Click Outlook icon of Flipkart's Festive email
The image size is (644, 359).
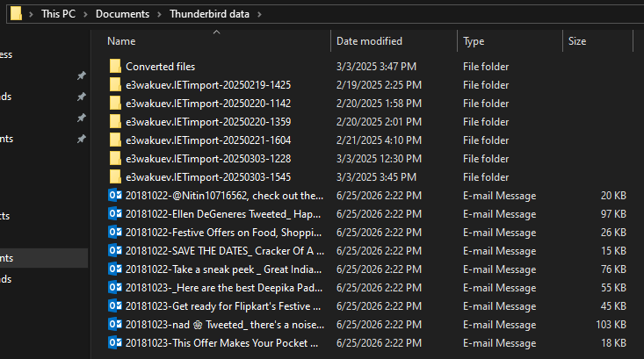(x=115, y=306)
